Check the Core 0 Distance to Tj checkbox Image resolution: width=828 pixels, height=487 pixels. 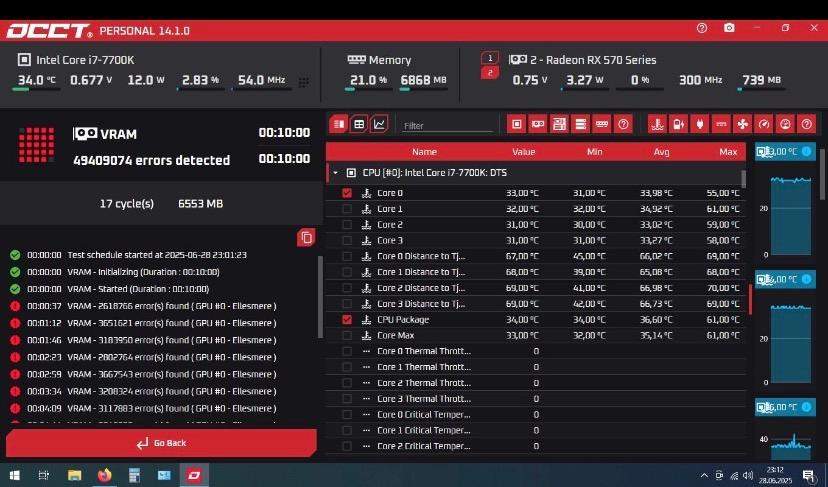coord(346,256)
